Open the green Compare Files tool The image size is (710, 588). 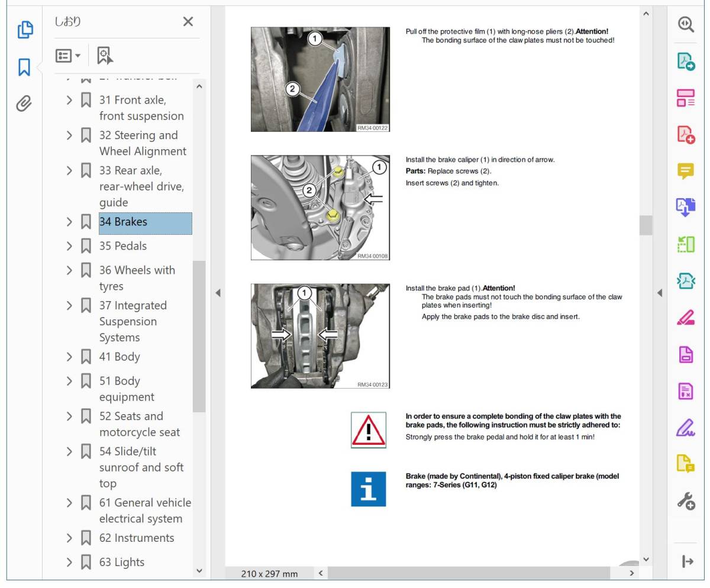tap(686, 244)
